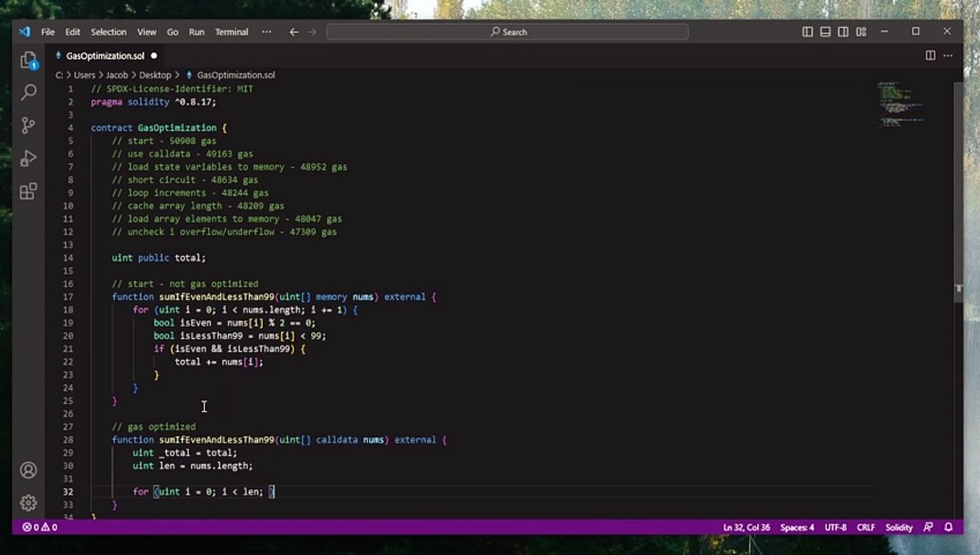Click "contract GasOptimization {" line
This screenshot has height=555, width=980.
pyautogui.click(x=159, y=128)
